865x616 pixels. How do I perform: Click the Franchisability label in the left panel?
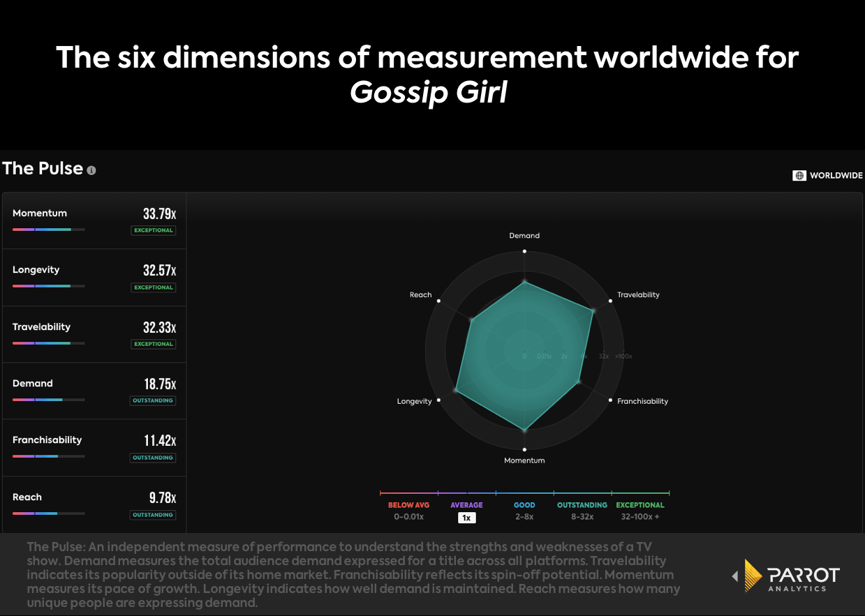47,440
